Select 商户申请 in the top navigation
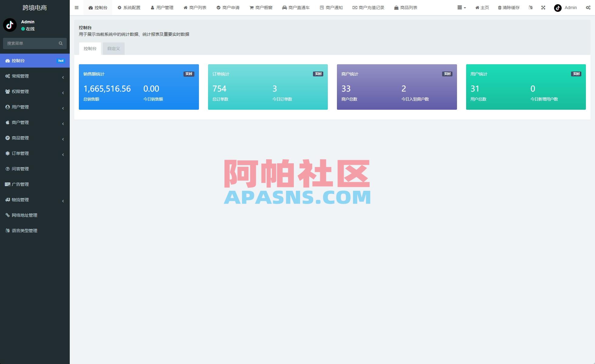Screen dimensions: 595x364 pyautogui.click(x=228, y=8)
